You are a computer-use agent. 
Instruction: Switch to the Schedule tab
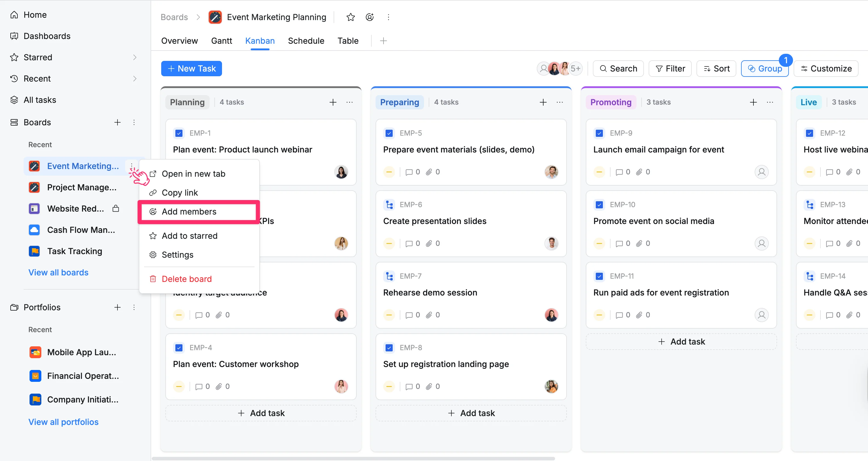306,41
